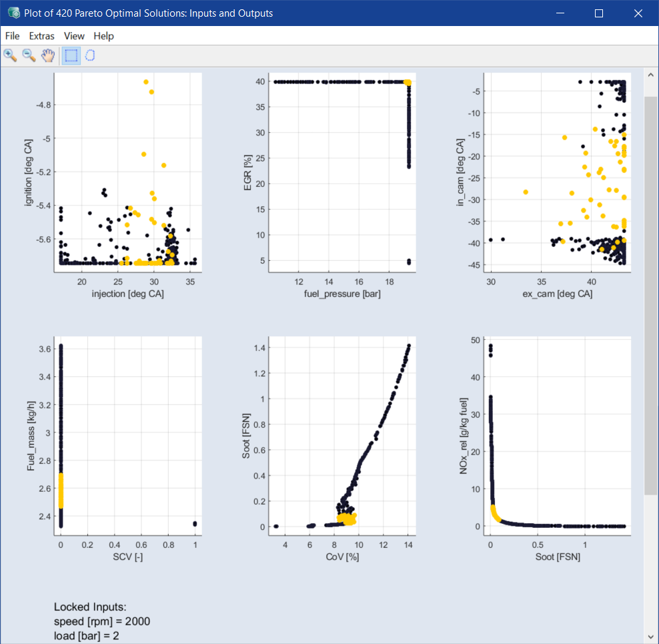Screen dimensions: 659x644
Task: Activate the pan hand tool
Action: [x=48, y=56]
